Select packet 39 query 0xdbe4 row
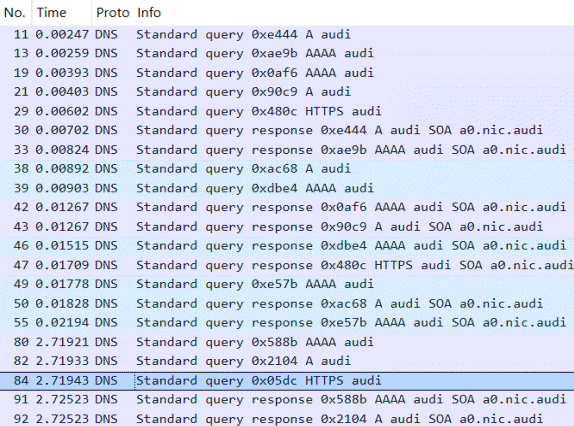 287,188
